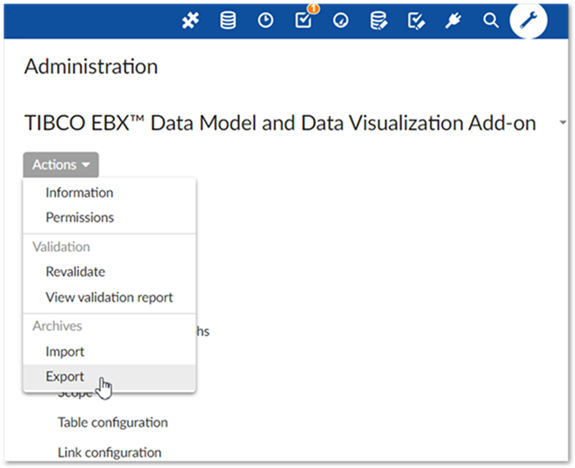Viewport: 575px width, 468px height.
Task: Select View validation report
Action: pyautogui.click(x=109, y=297)
